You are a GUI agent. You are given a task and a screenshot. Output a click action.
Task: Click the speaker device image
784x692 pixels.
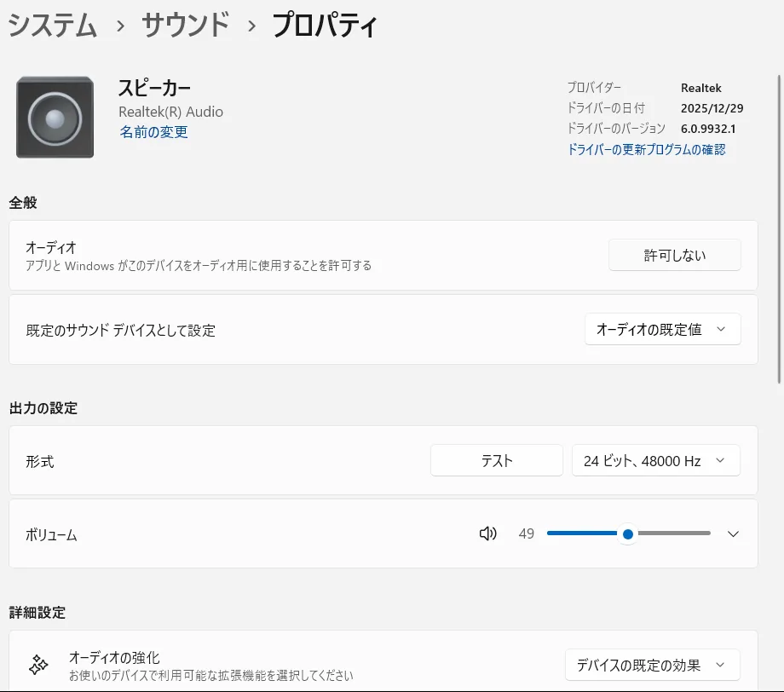55,118
